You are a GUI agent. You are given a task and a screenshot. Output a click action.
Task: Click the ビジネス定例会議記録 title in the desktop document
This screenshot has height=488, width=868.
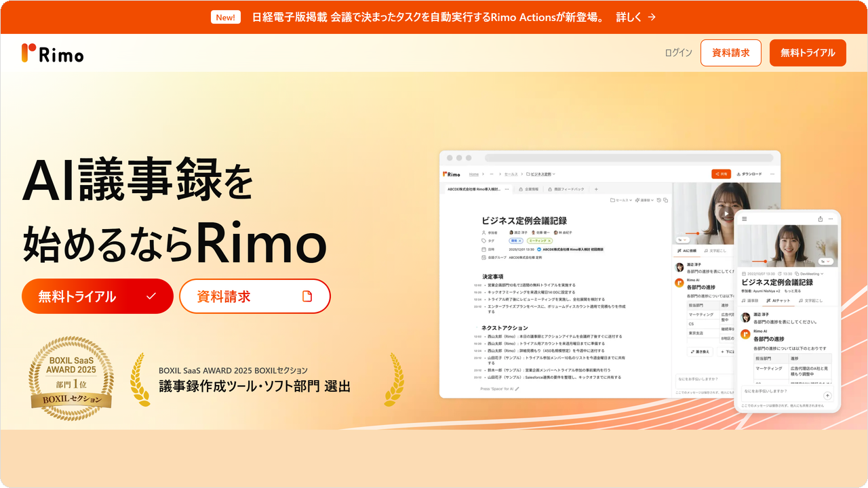click(x=524, y=220)
